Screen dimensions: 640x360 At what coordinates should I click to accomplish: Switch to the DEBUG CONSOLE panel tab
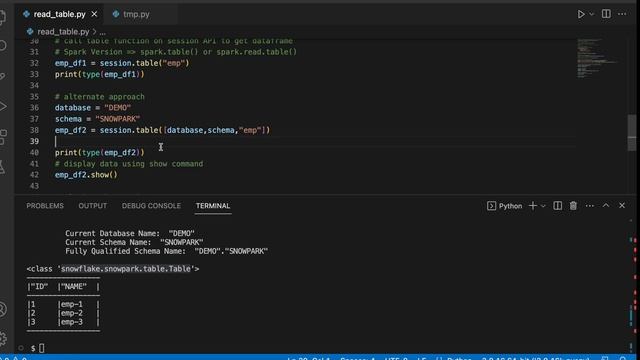click(x=151, y=206)
